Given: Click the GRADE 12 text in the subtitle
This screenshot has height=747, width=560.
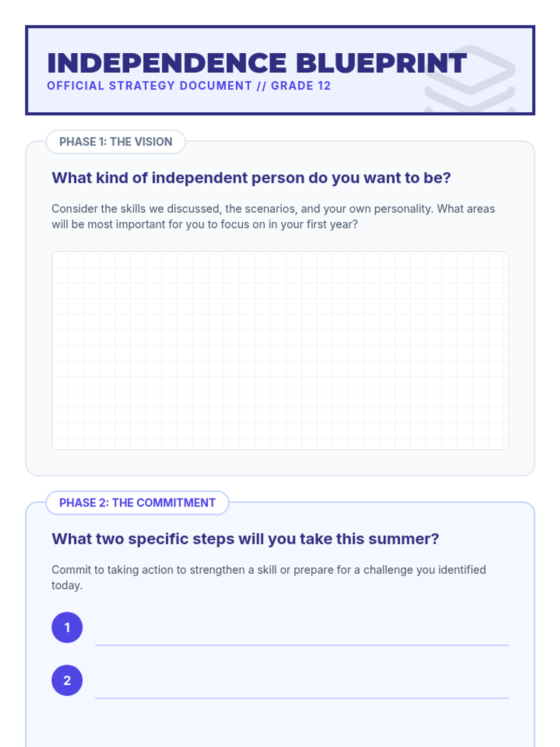Looking at the screenshot, I should pyautogui.click(x=301, y=86).
